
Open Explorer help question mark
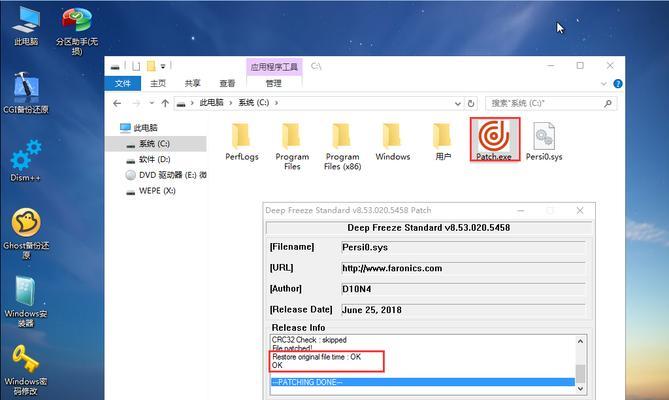coord(618,84)
